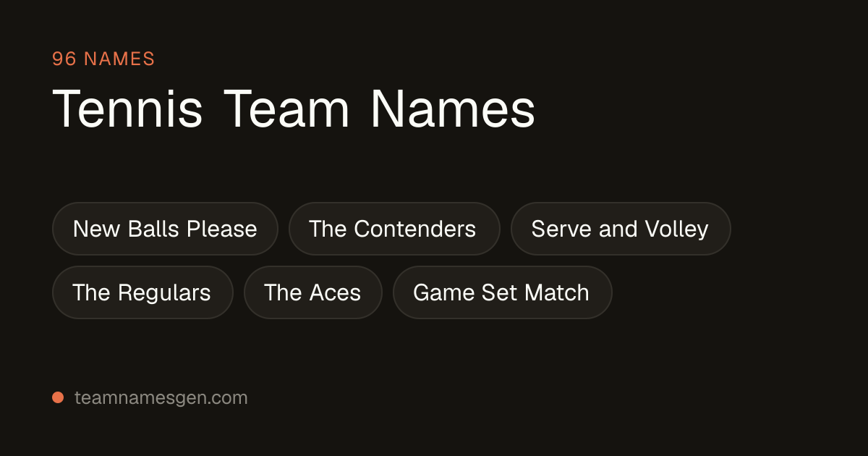Pick the Serve and Volley name chip
The width and height of the screenshot is (868, 456).
[621, 229]
